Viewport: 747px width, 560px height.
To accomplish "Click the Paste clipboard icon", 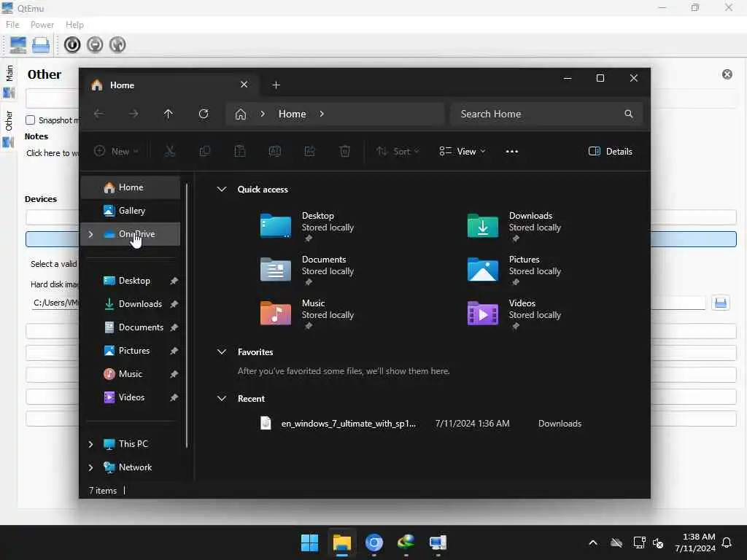I will 240,152.
